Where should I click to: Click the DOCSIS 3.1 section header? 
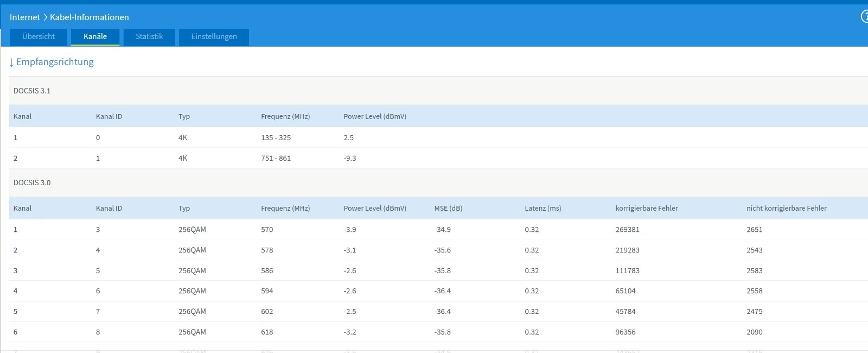tap(438, 91)
